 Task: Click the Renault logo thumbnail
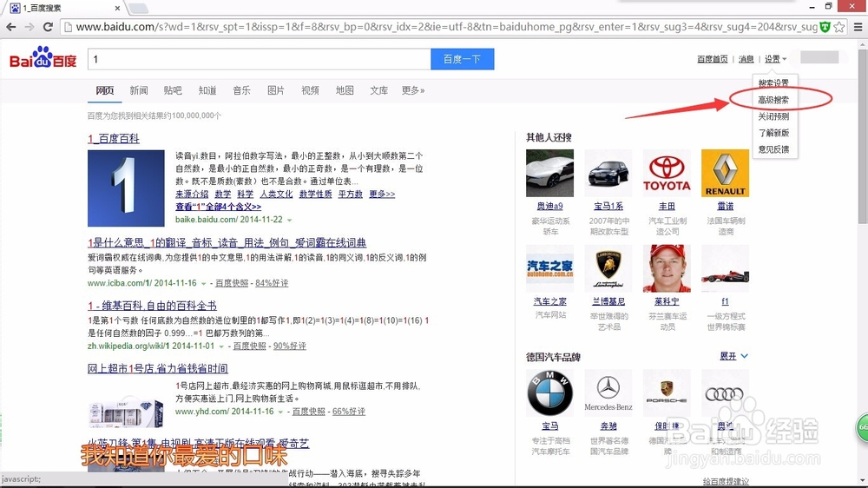(x=725, y=173)
